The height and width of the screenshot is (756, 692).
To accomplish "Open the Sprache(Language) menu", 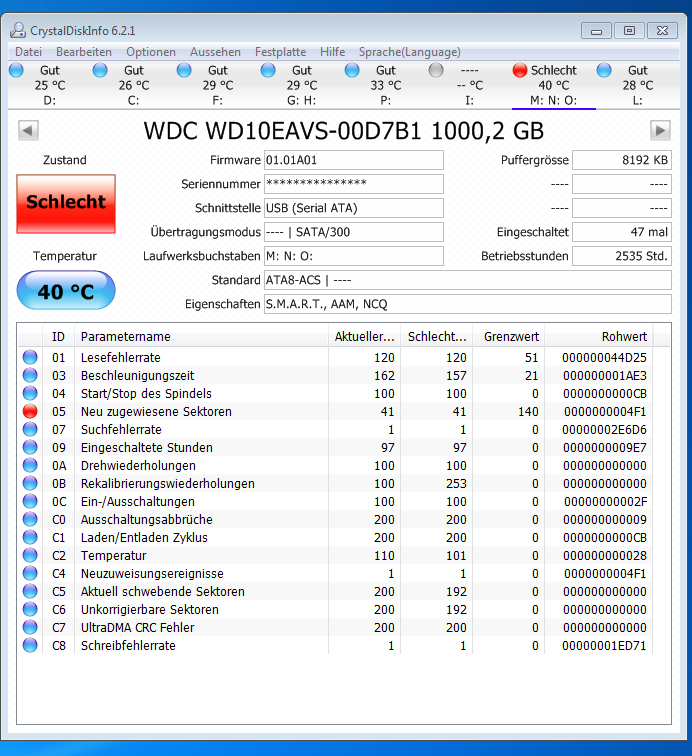I will 409,52.
